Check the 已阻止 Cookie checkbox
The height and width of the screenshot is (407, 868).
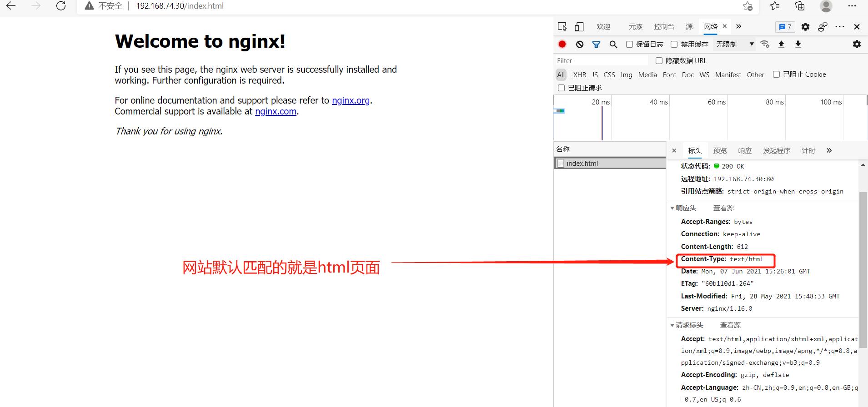coord(776,74)
